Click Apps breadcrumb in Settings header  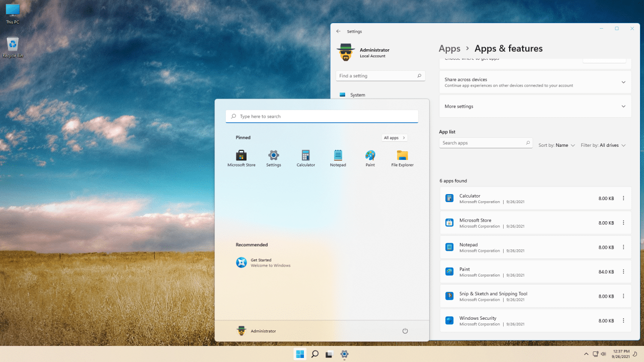click(x=449, y=48)
